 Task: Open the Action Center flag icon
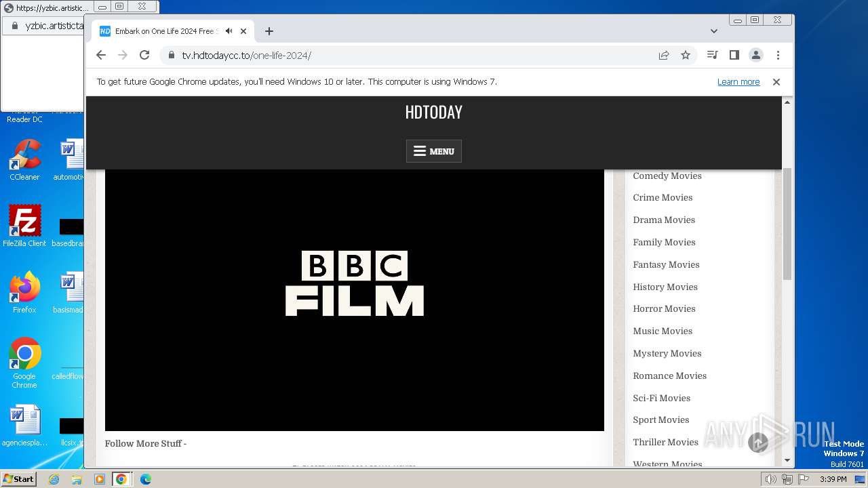pos(803,479)
